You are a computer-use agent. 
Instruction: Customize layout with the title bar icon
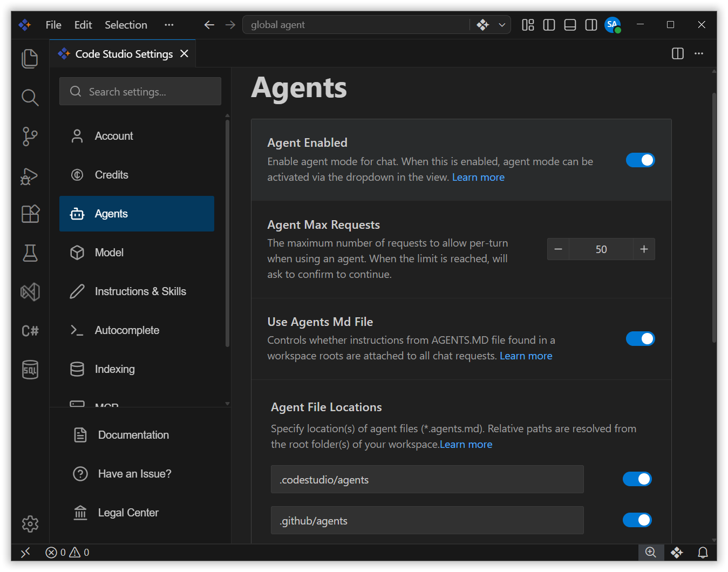(x=528, y=25)
